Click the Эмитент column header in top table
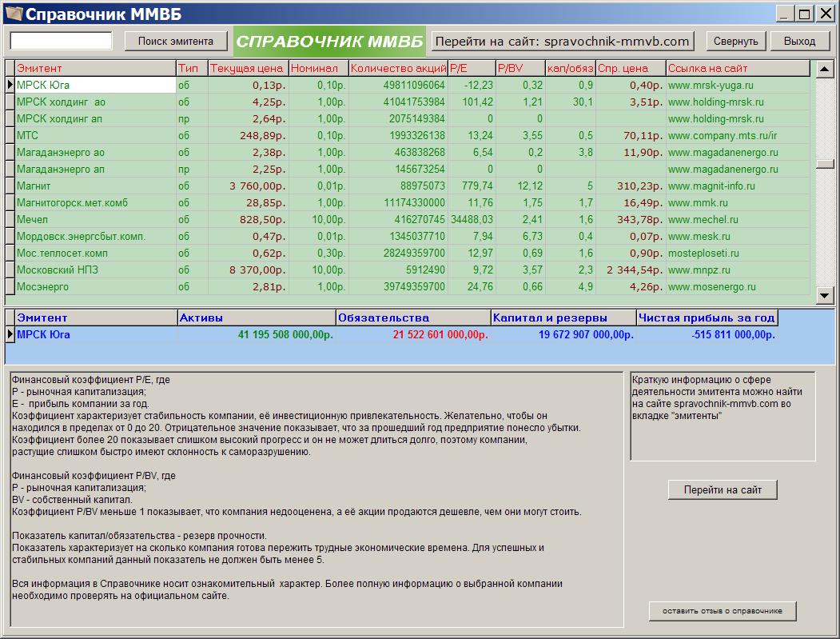The image size is (840, 639). coord(95,68)
